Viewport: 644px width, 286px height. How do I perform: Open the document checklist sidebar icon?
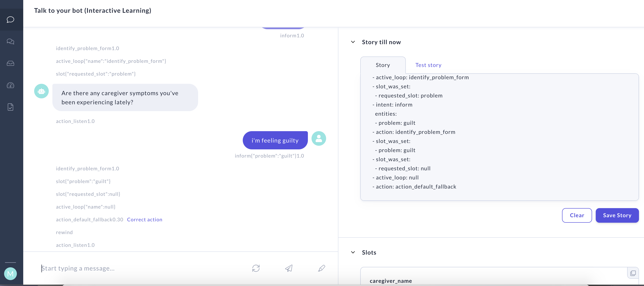(10, 107)
